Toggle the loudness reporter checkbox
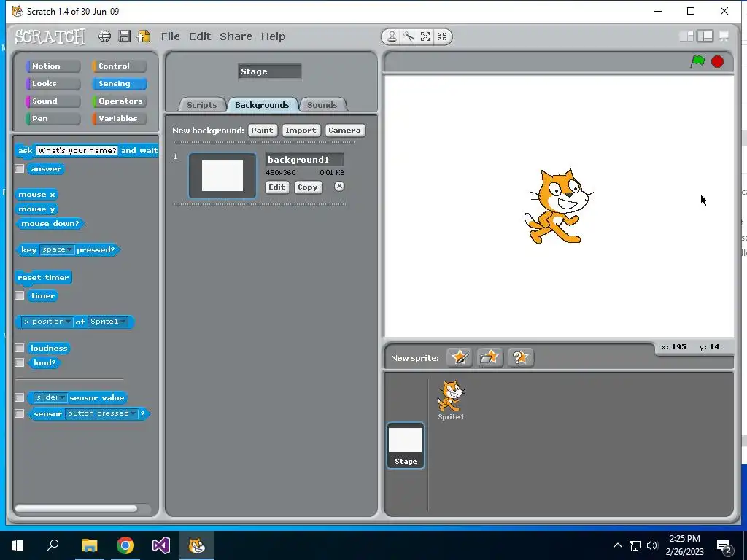Viewport: 747px width, 560px height. tap(20, 348)
